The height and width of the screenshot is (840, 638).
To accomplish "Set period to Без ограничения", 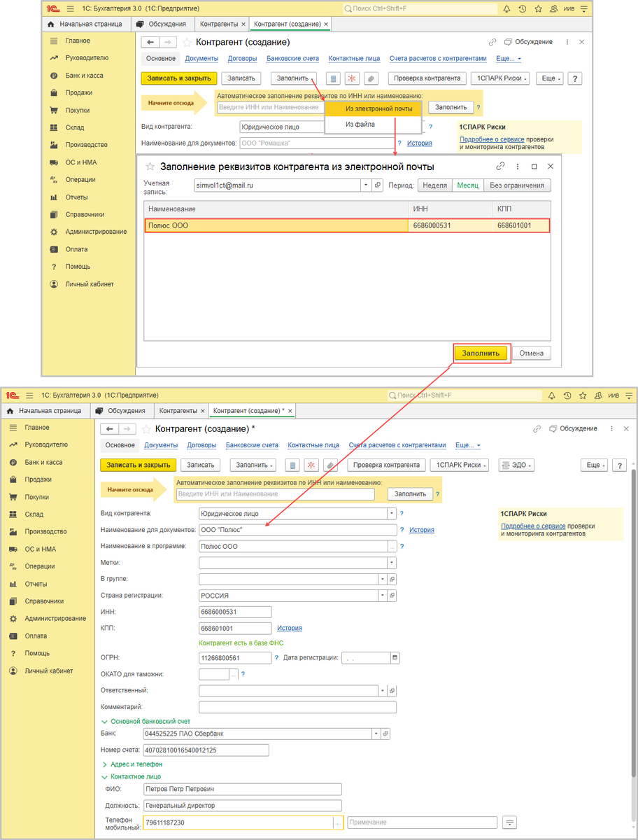I will coord(517,185).
